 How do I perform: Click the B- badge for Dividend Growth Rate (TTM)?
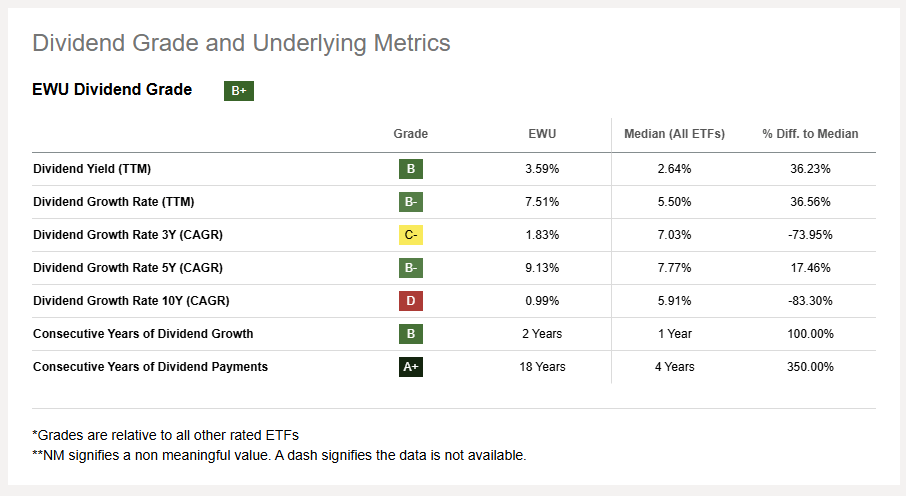(x=410, y=202)
